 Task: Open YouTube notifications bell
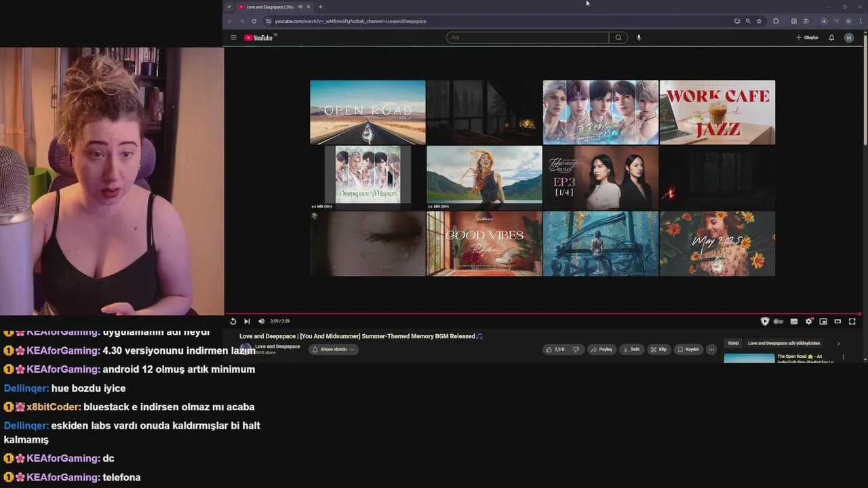(831, 38)
